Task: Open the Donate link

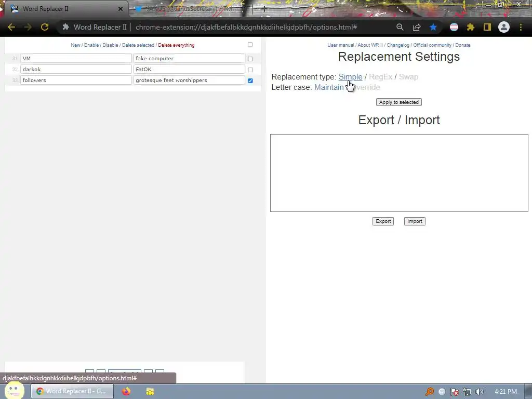Action: click(463, 45)
